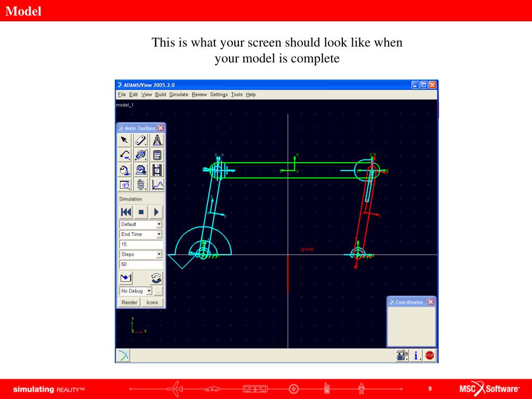The height and width of the screenshot is (399, 532).
Task: Open the View menu
Action: pos(147,95)
